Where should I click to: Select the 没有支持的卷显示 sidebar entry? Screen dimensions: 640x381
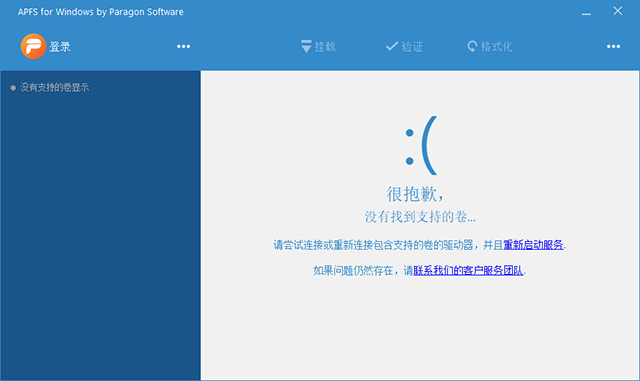point(50,87)
